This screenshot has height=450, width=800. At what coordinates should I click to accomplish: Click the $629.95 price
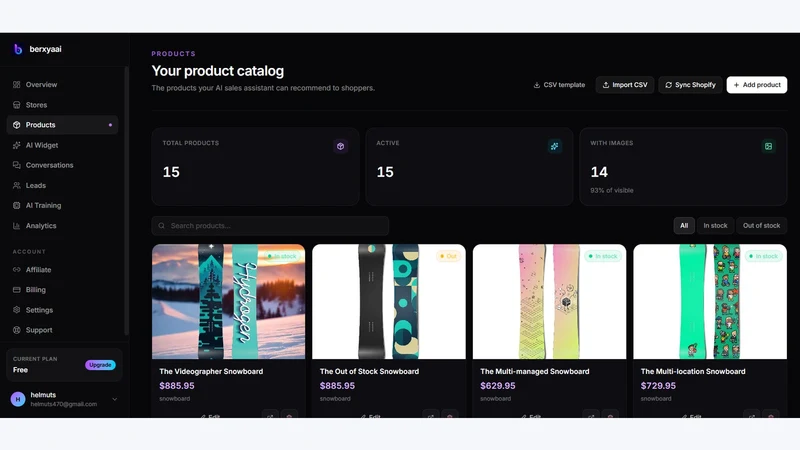(x=498, y=386)
